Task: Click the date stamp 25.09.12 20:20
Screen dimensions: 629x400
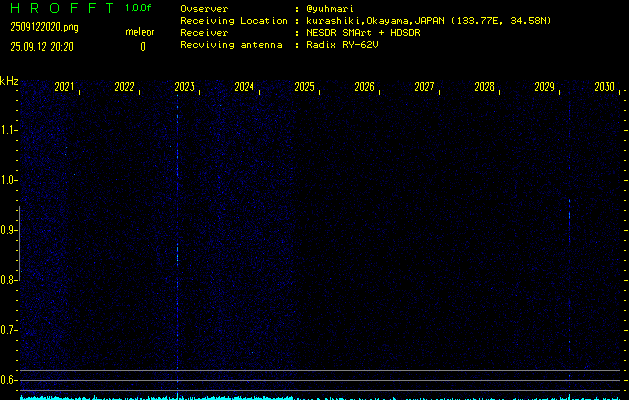Action: [x=42, y=47]
